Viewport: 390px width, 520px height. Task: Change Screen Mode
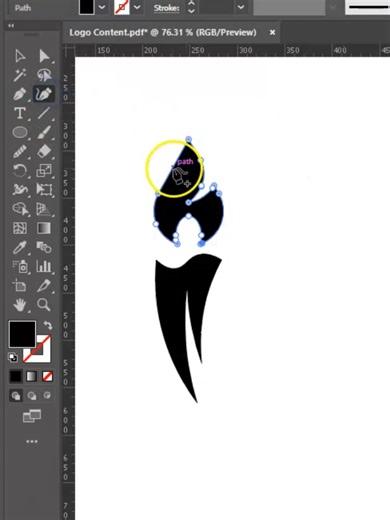click(32, 416)
